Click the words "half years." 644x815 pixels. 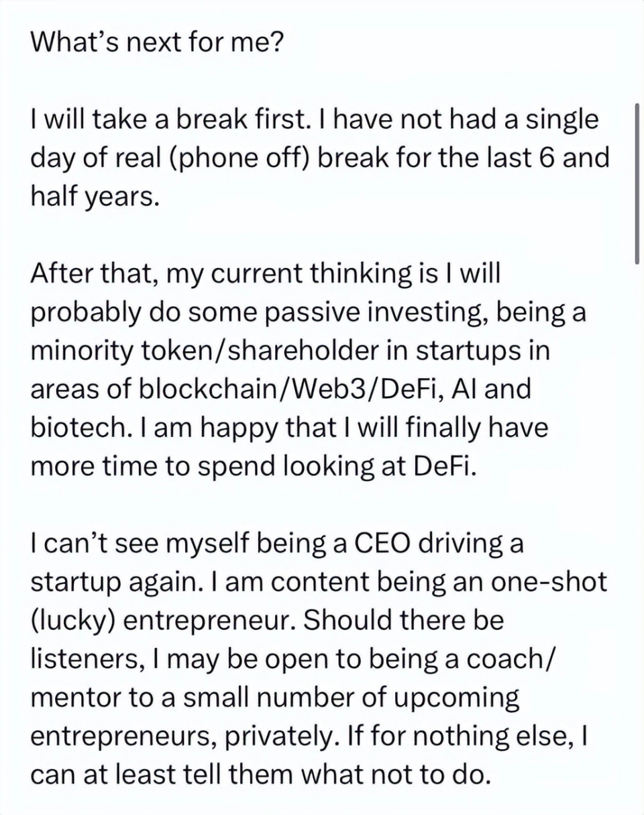95,197
